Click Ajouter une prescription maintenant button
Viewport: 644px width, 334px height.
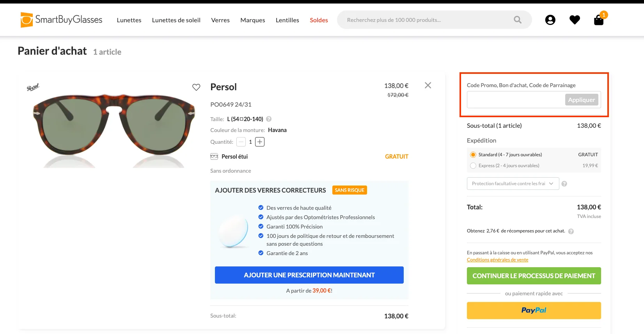click(x=309, y=275)
